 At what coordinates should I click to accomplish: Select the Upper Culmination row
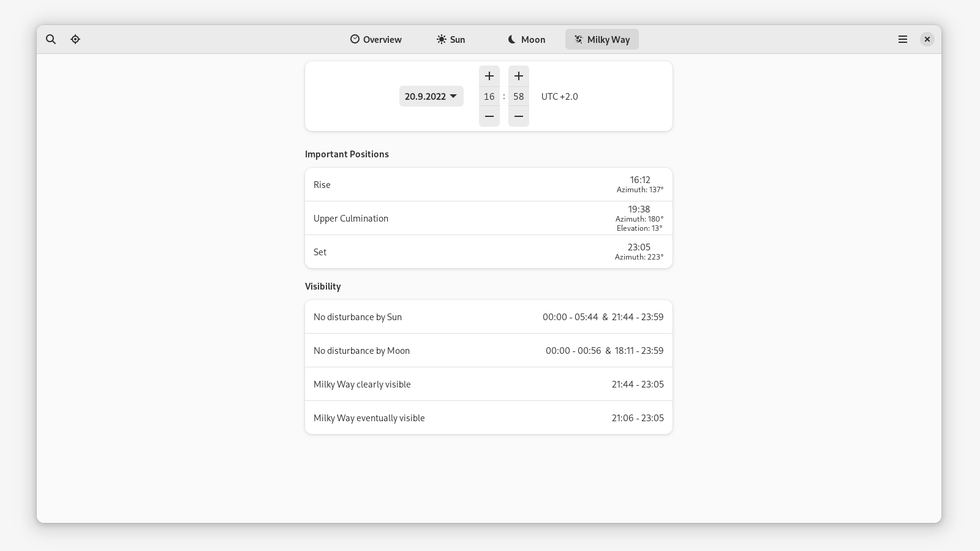click(488, 218)
